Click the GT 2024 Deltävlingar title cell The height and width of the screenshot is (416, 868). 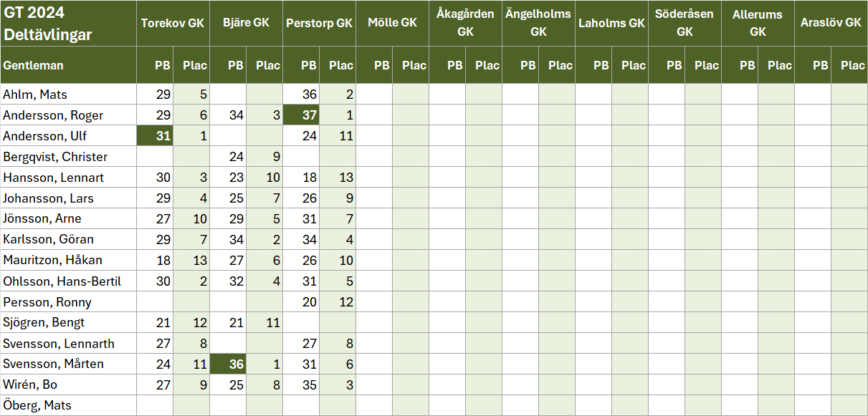click(68, 23)
